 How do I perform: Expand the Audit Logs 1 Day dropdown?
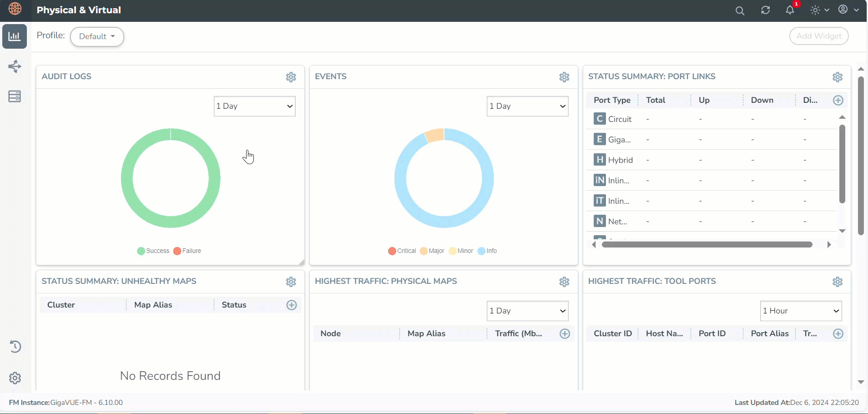254,106
